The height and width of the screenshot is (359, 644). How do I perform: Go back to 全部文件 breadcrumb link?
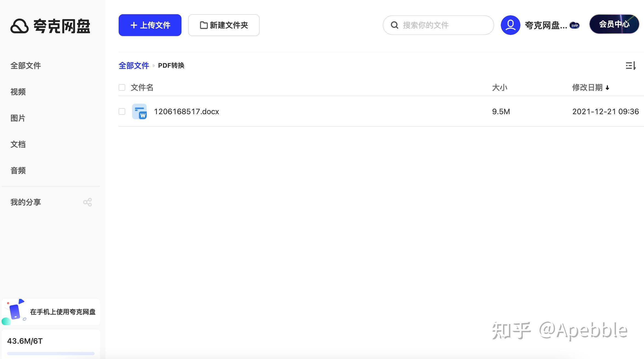click(x=134, y=66)
